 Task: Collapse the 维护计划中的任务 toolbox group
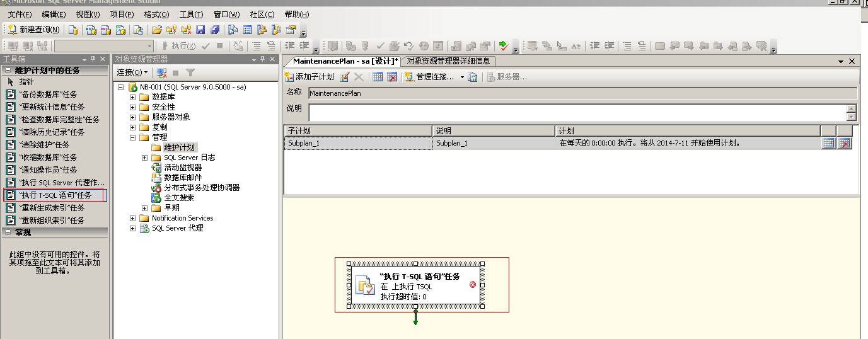pyautogui.click(x=8, y=70)
